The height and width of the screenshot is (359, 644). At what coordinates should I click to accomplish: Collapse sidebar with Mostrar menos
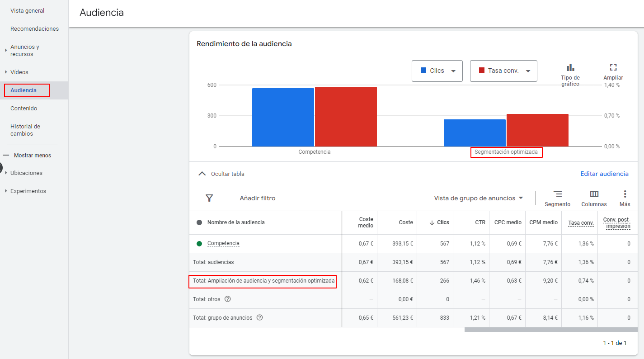point(27,155)
